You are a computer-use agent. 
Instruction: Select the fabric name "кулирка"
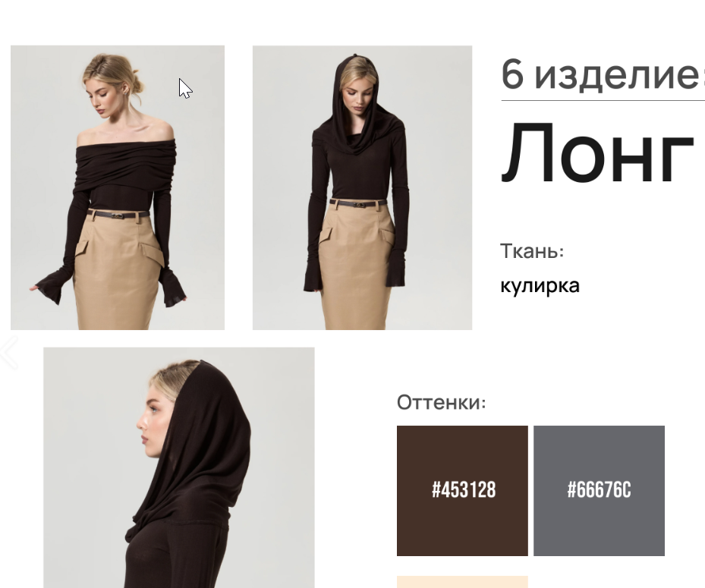(x=540, y=286)
